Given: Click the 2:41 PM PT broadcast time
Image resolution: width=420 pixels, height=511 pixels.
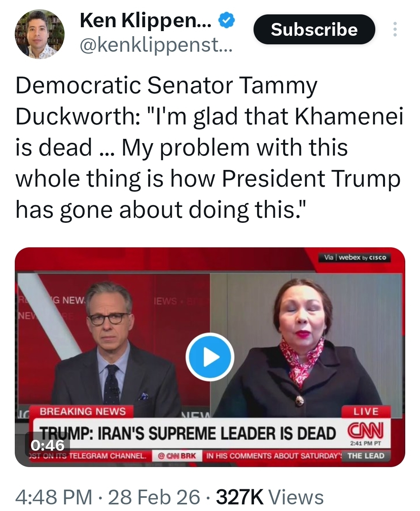Looking at the screenshot, I should click(365, 444).
